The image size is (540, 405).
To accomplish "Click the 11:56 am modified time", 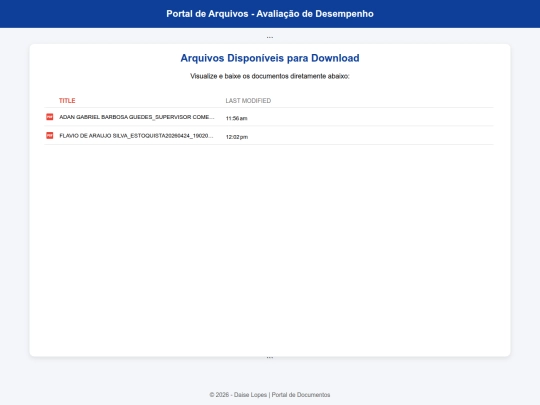I will point(237,118).
